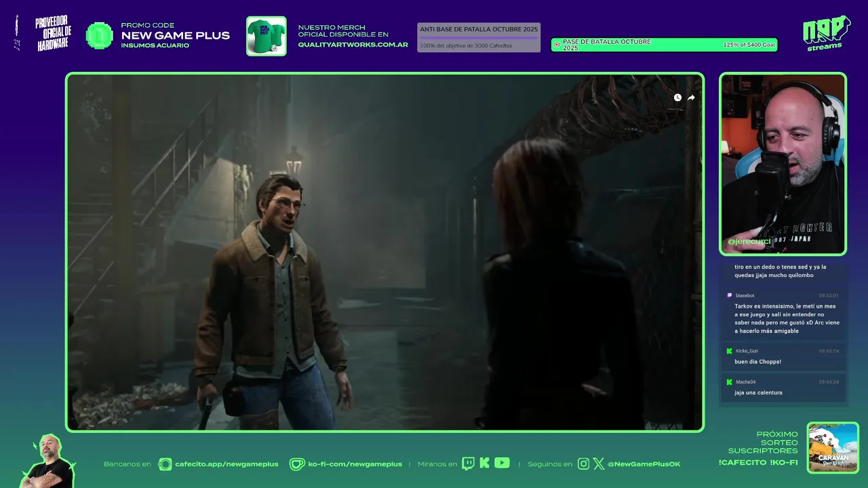The height and width of the screenshot is (488, 868).
Task: Click username 'Kicke_Gun' in chat
Action: [x=747, y=351]
